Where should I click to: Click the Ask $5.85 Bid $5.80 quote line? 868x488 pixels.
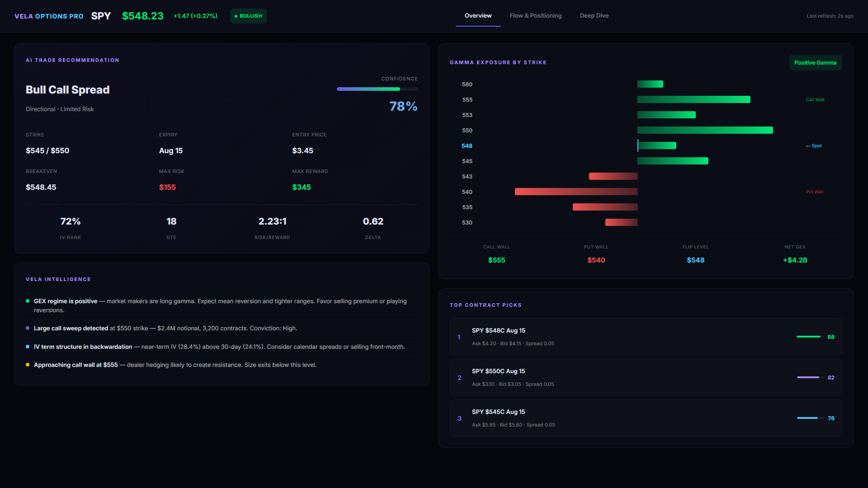tap(513, 425)
